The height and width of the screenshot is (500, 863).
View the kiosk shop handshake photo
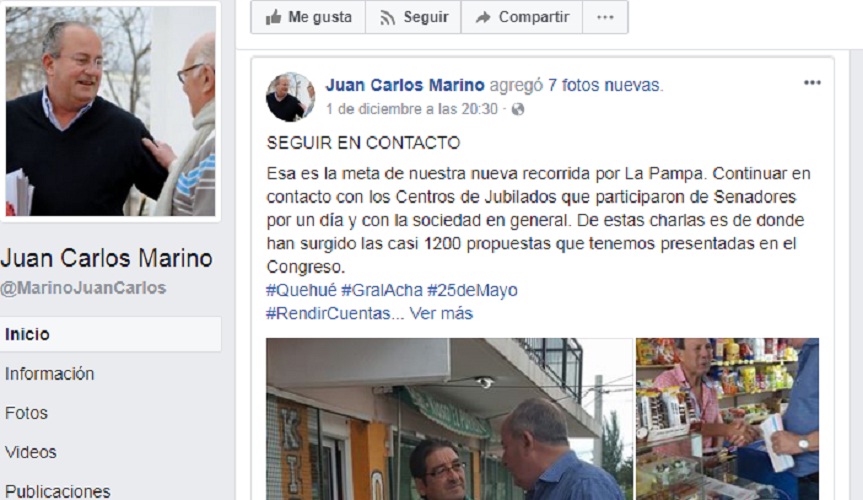click(728, 419)
